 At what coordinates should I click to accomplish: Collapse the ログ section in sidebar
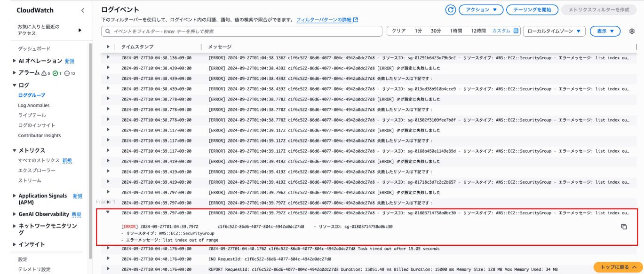tap(15, 85)
